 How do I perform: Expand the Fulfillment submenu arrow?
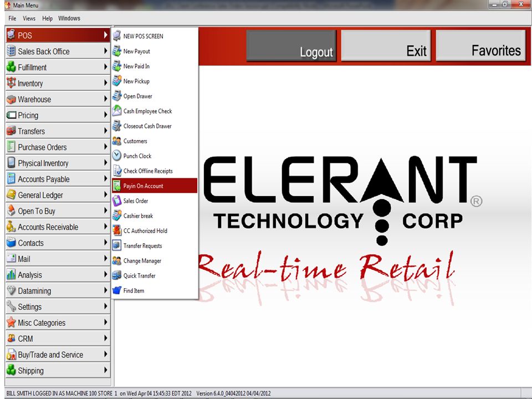[105, 67]
